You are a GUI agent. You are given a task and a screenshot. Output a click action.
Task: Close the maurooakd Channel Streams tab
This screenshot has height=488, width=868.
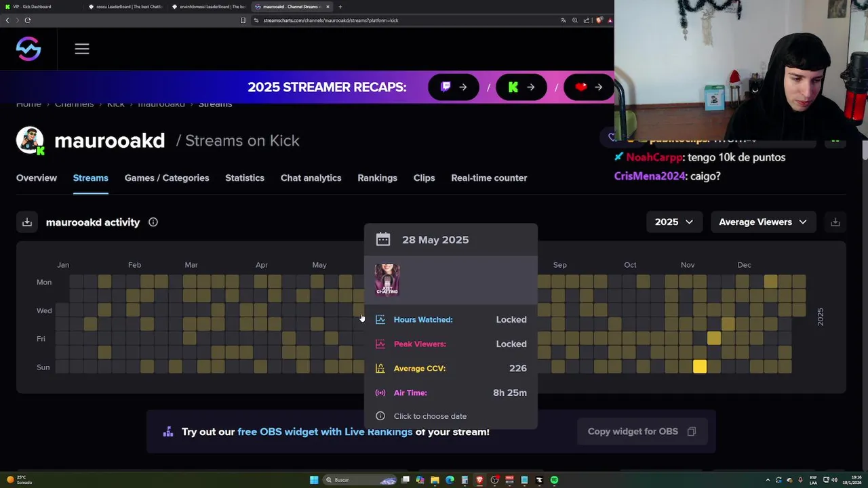click(x=328, y=7)
